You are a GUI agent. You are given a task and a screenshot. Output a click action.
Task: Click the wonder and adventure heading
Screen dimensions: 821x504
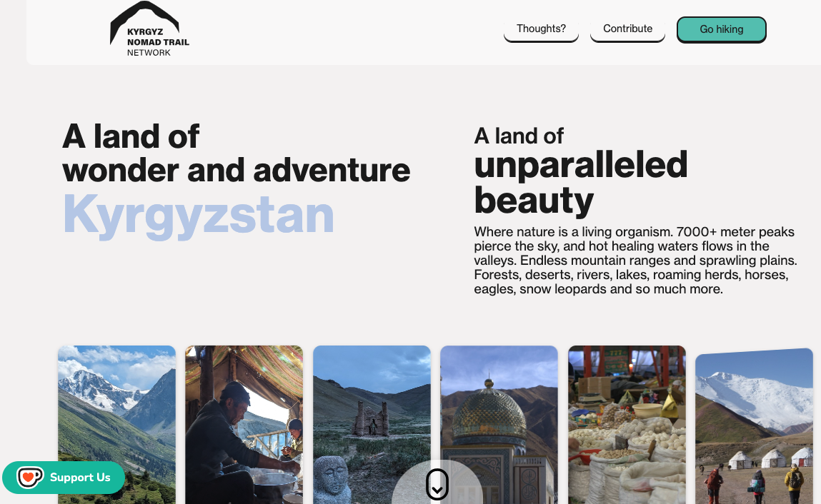236,170
